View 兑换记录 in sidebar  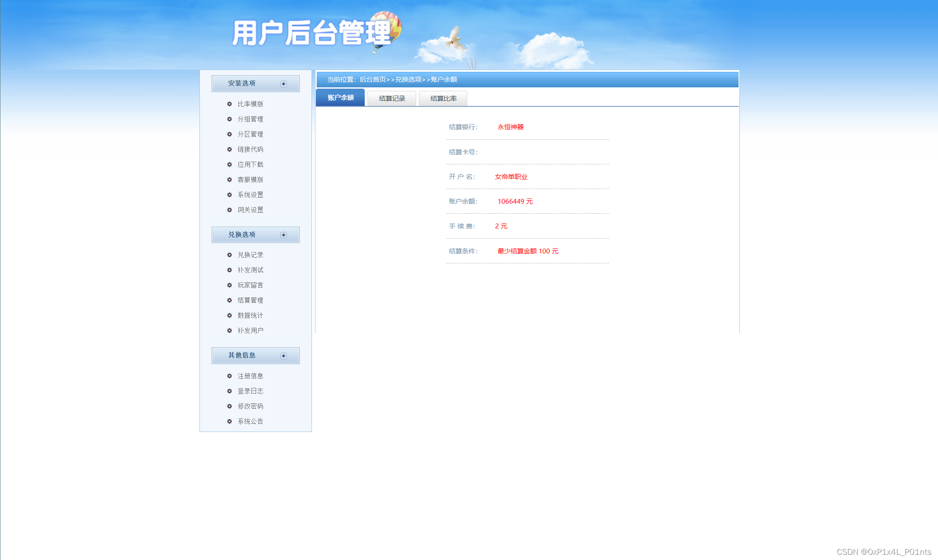pyautogui.click(x=250, y=255)
